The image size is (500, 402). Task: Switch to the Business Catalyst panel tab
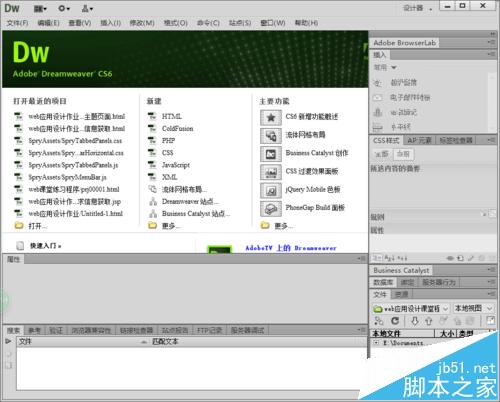[x=401, y=270]
